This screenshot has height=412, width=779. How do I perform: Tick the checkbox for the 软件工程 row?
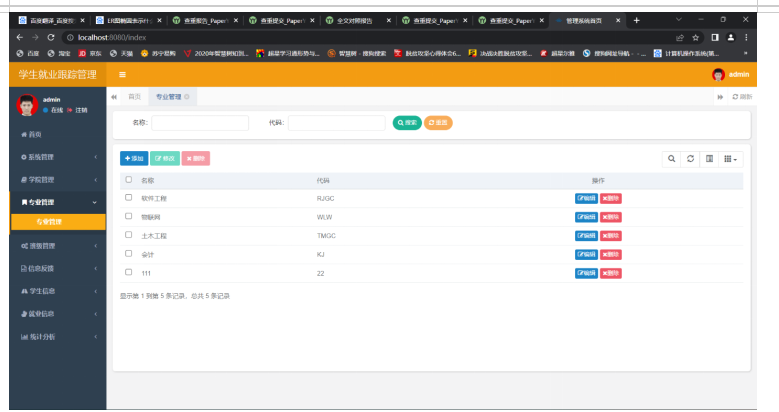pyautogui.click(x=129, y=198)
